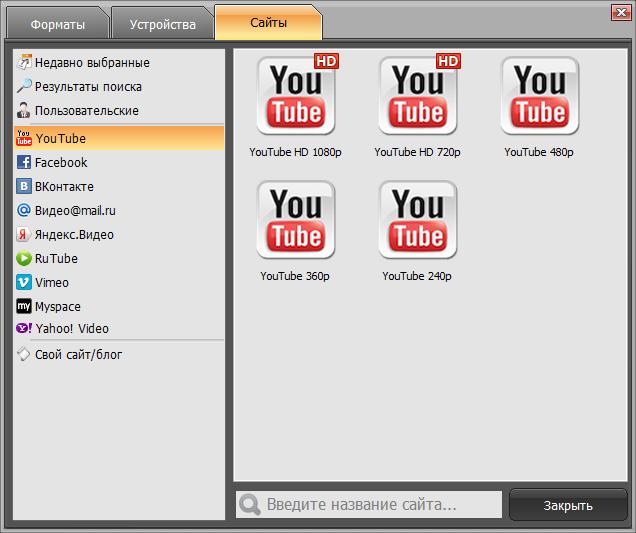Click the Яндекс.Видео icon

click(24, 234)
